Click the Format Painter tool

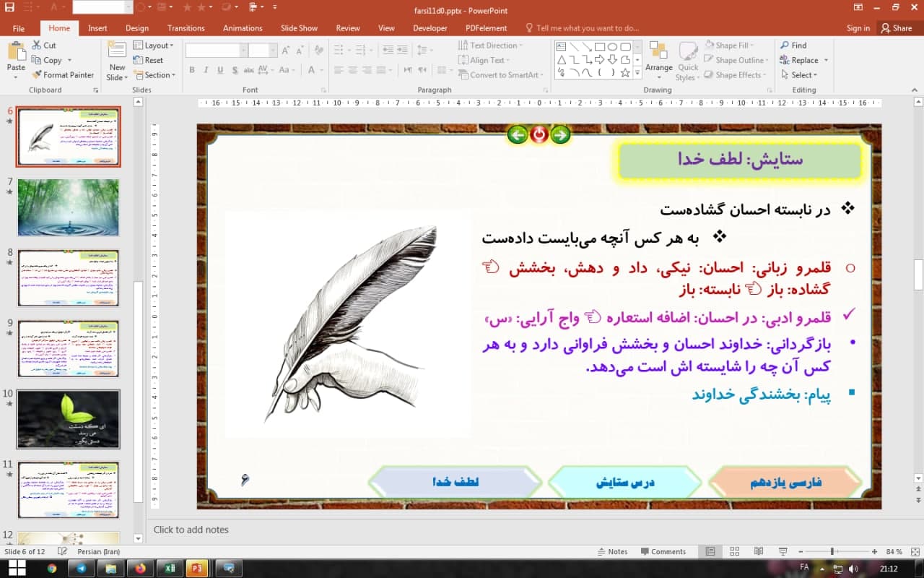tap(62, 74)
